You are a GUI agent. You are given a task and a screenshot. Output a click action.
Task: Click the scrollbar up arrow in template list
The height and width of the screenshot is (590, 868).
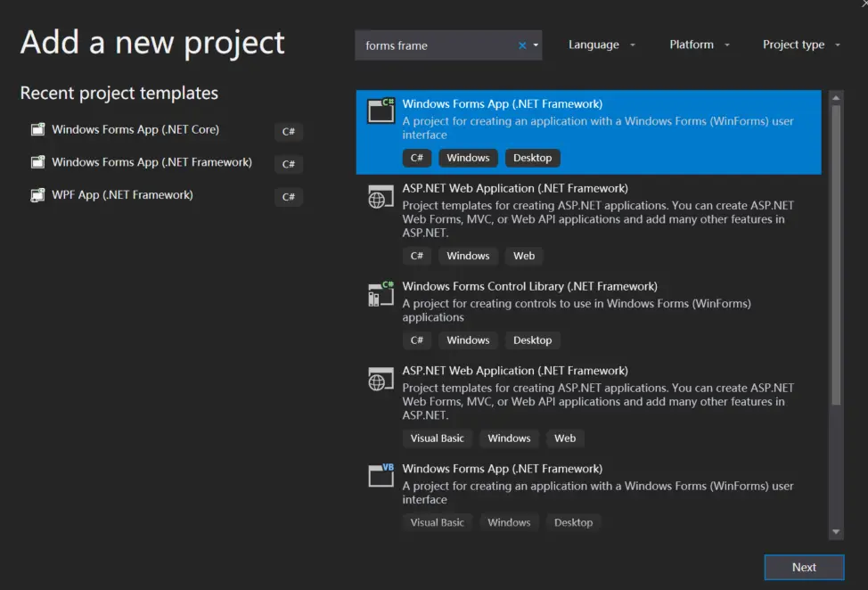pos(836,98)
